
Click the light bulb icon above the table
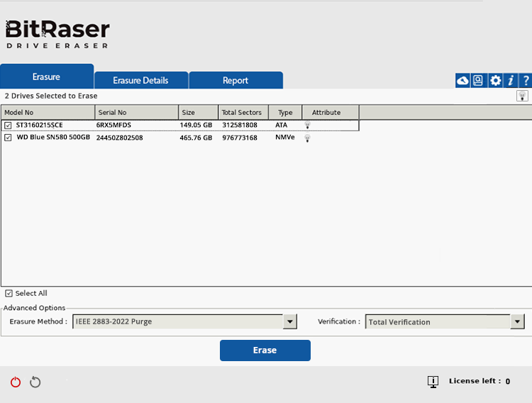(522, 96)
